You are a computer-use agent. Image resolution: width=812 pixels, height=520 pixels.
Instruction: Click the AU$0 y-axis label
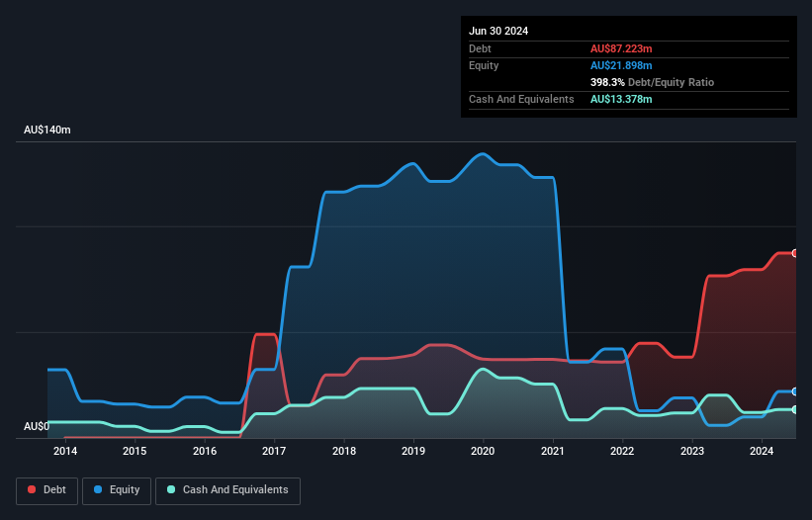37,426
